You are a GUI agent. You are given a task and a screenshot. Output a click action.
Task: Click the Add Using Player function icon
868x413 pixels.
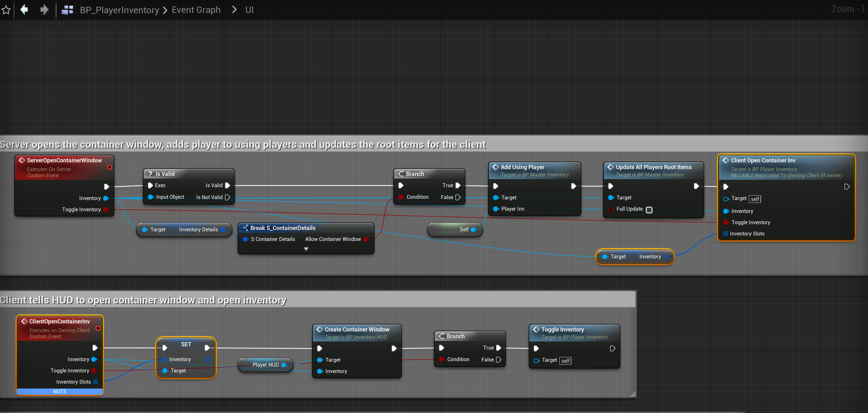coord(495,167)
